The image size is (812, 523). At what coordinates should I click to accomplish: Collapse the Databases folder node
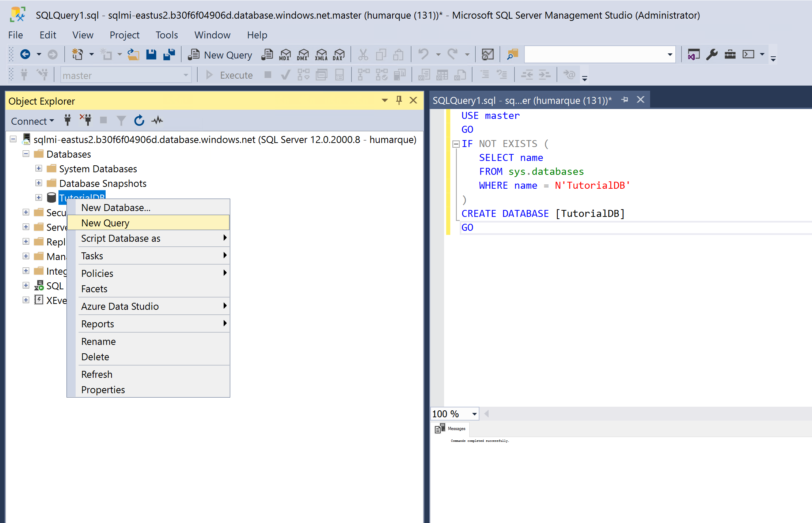click(26, 154)
